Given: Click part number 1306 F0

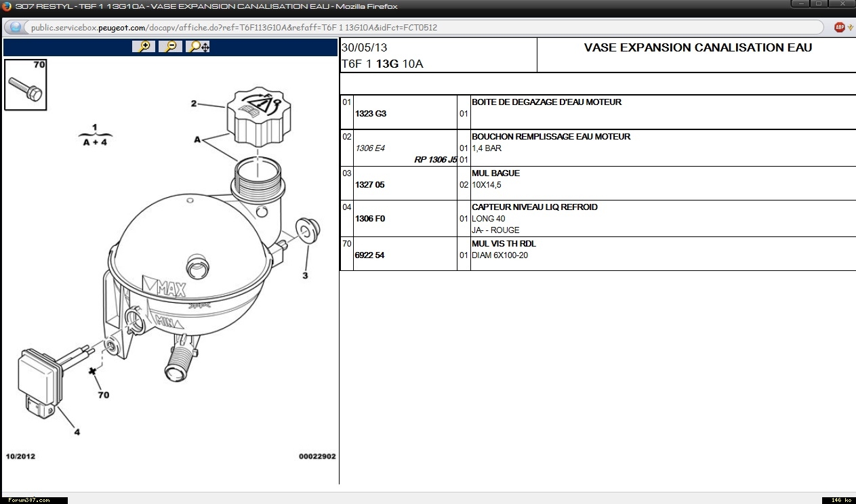Looking at the screenshot, I should [x=369, y=219].
